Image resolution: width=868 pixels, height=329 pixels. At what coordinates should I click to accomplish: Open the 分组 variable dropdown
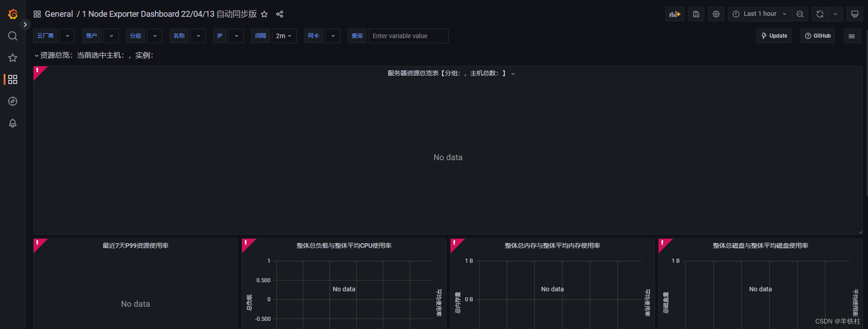pos(155,36)
